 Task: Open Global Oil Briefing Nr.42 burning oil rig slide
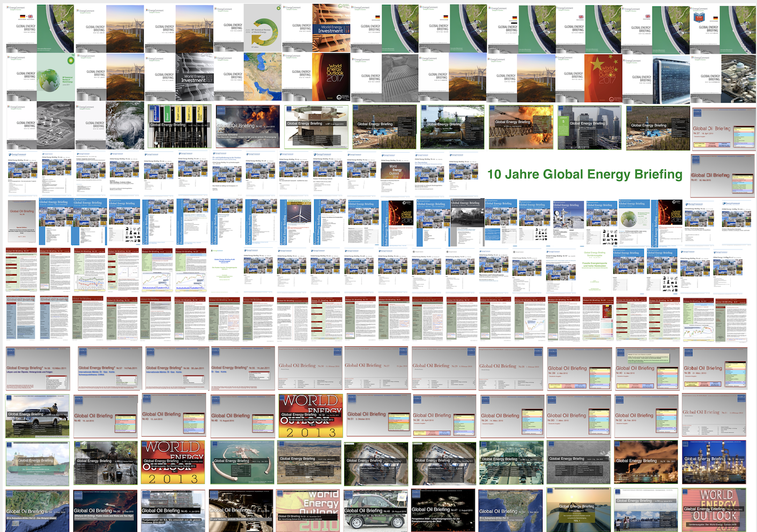247,127
